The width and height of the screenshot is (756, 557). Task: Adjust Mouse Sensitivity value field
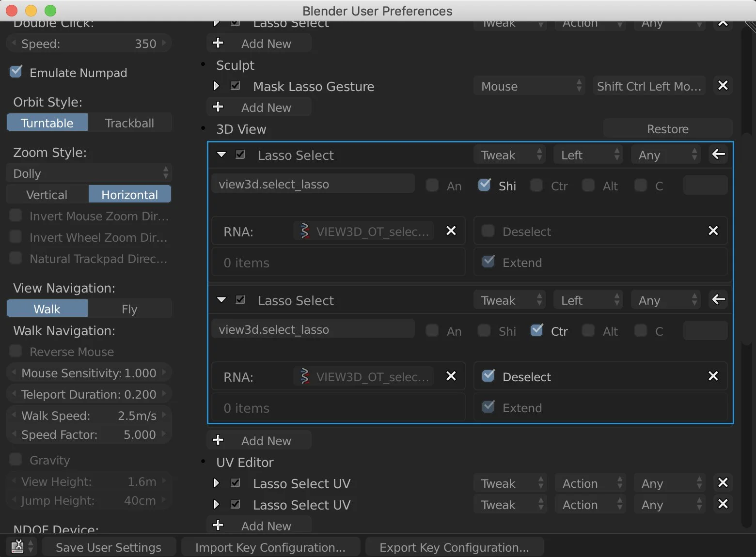click(x=89, y=372)
